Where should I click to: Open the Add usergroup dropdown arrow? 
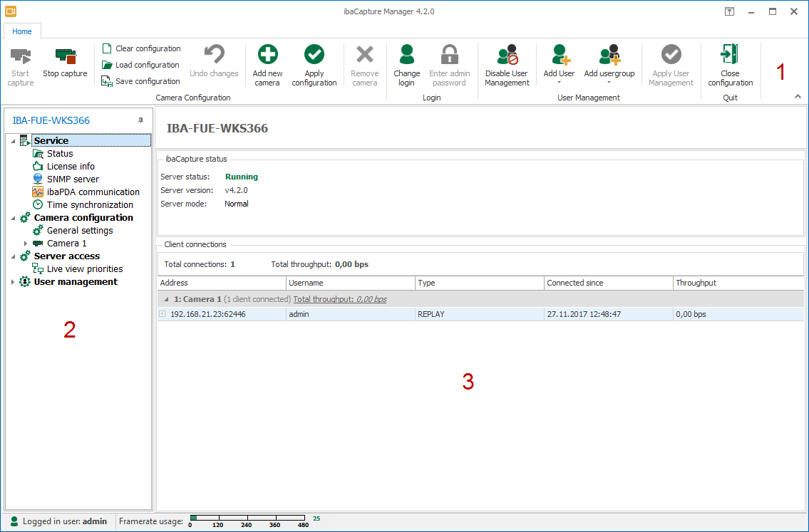pos(609,83)
